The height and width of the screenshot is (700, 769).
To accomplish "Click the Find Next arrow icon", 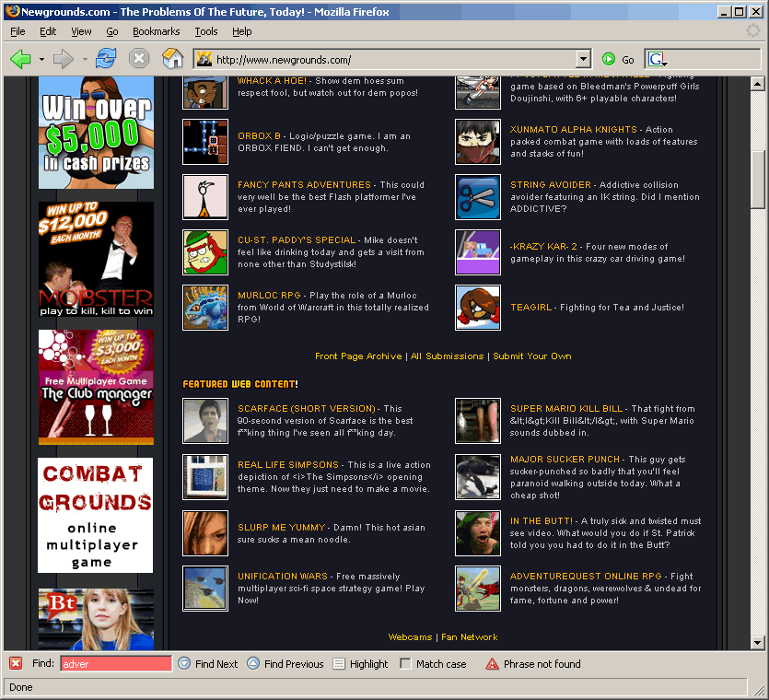I will (184, 663).
